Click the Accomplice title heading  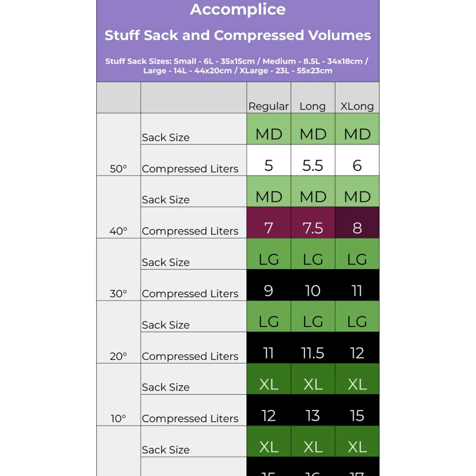coord(238,10)
